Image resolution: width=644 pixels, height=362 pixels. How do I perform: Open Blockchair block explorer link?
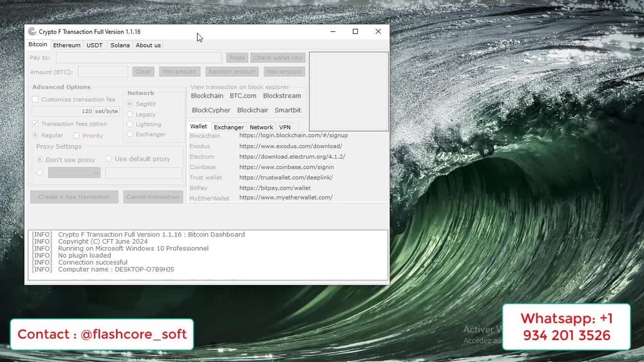click(x=253, y=110)
